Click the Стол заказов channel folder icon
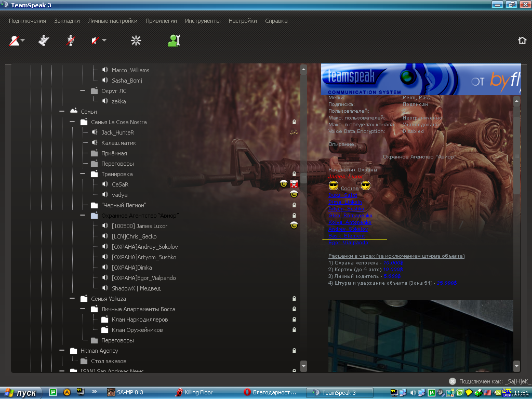The image size is (532, 399). [x=84, y=361]
